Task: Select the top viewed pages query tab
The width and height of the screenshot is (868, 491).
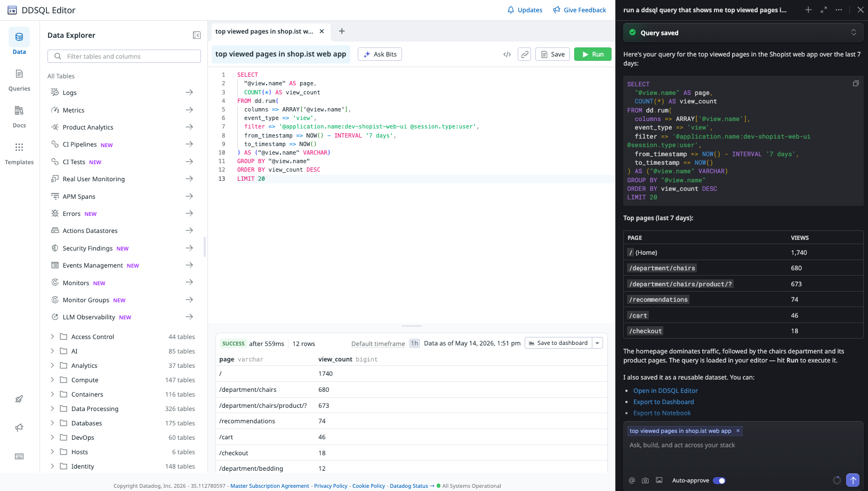Action: (264, 31)
